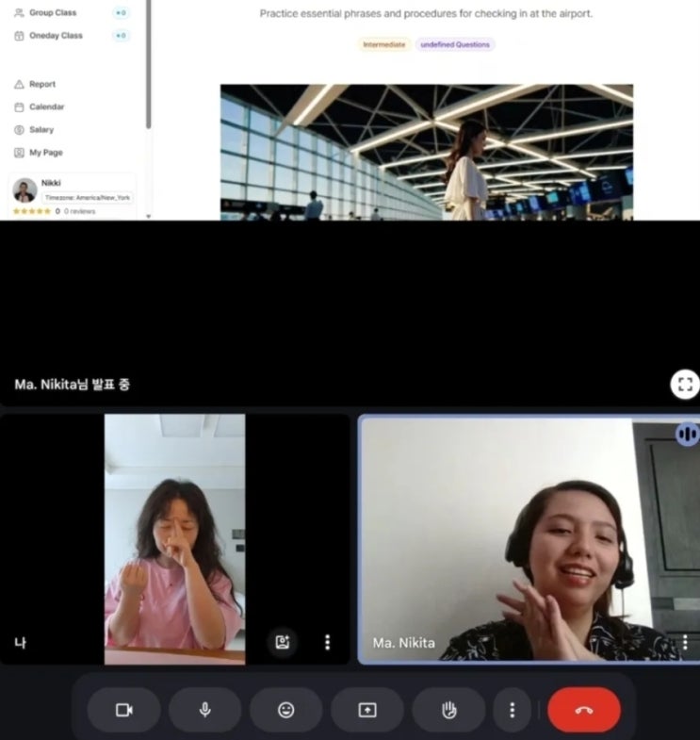This screenshot has width=700, height=740.
Task: End the call with red hang-up button
Action: pos(583,709)
